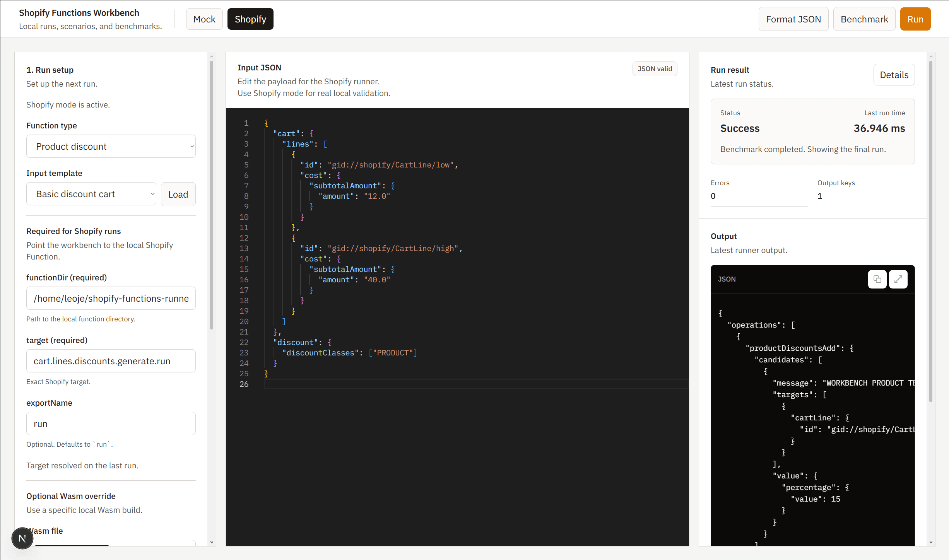Click the "gid://shopify/CartLine/low" id string
949x560 pixels.
[390, 165]
